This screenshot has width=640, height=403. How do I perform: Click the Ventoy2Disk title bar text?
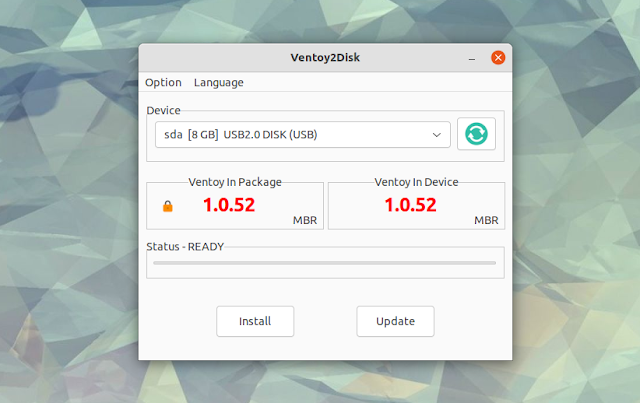click(325, 58)
